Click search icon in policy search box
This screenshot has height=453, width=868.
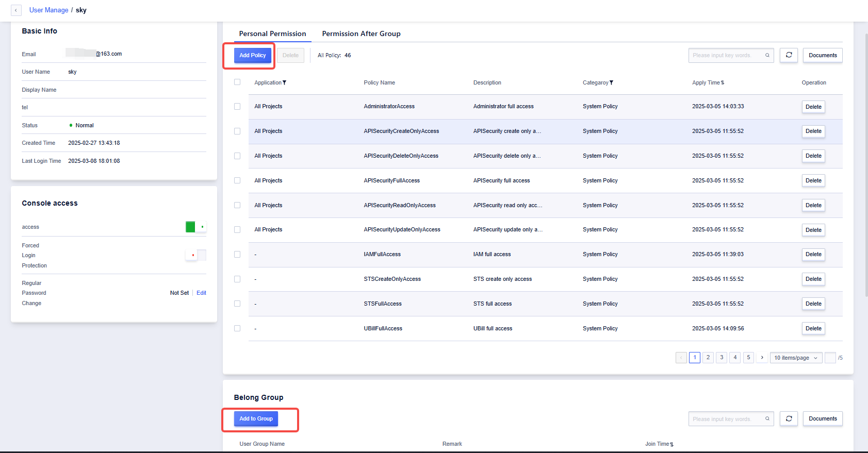(767, 55)
